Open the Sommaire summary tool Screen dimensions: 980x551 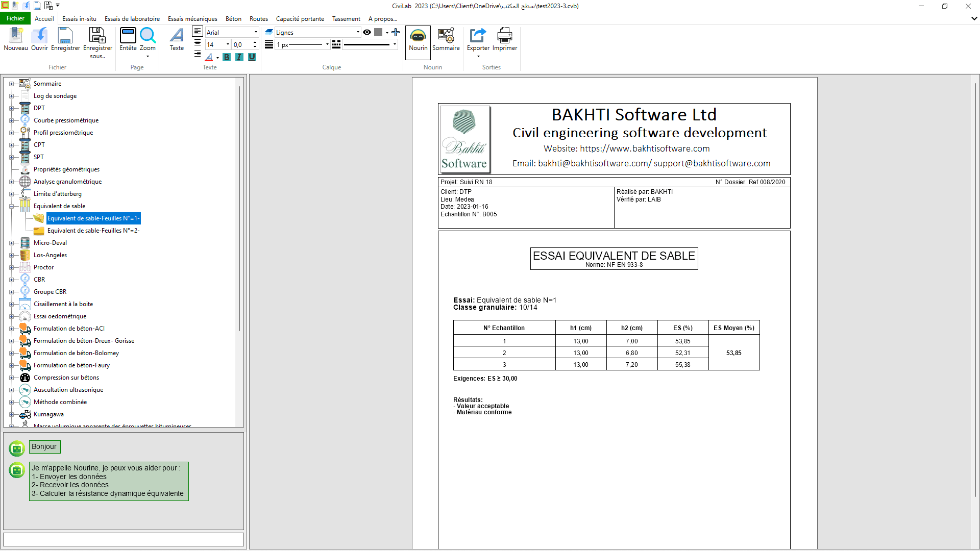coord(446,40)
